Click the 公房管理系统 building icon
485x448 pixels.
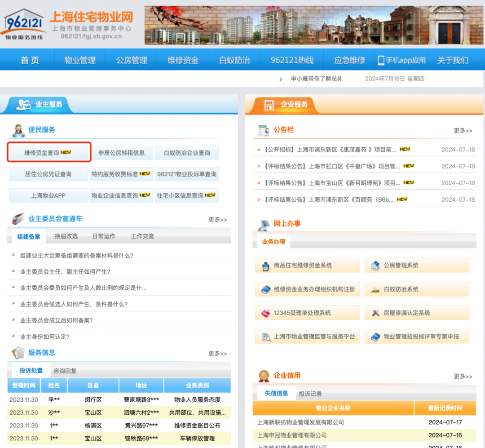375,266
